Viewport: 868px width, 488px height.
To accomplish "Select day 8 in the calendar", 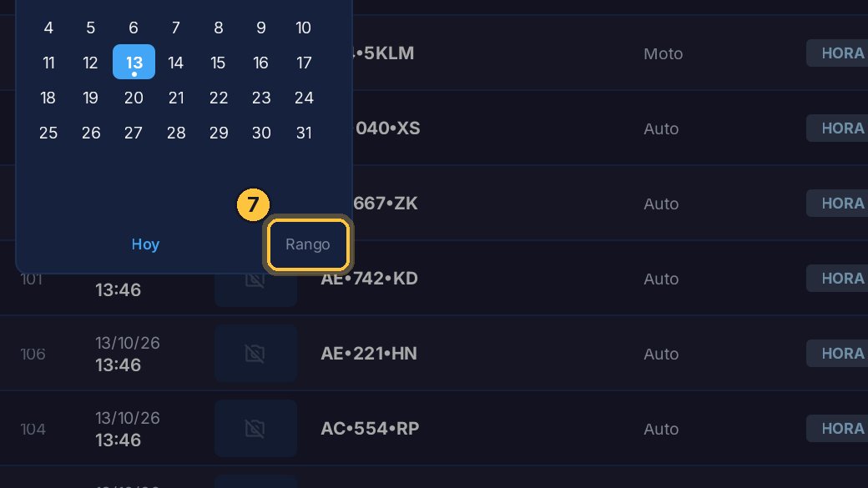I will coord(219,28).
